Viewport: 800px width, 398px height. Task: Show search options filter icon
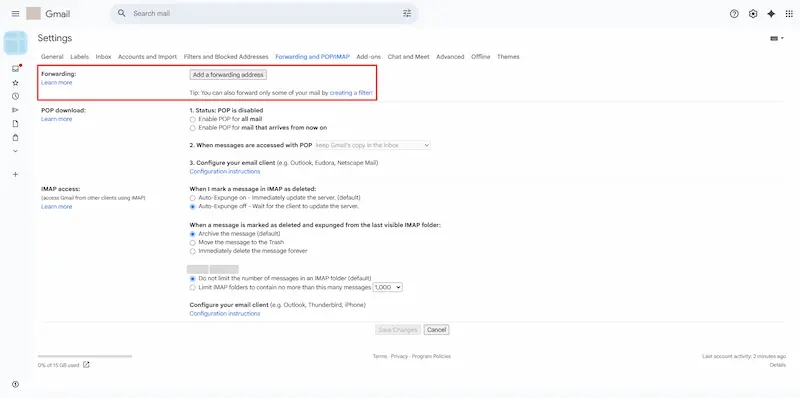(x=407, y=14)
